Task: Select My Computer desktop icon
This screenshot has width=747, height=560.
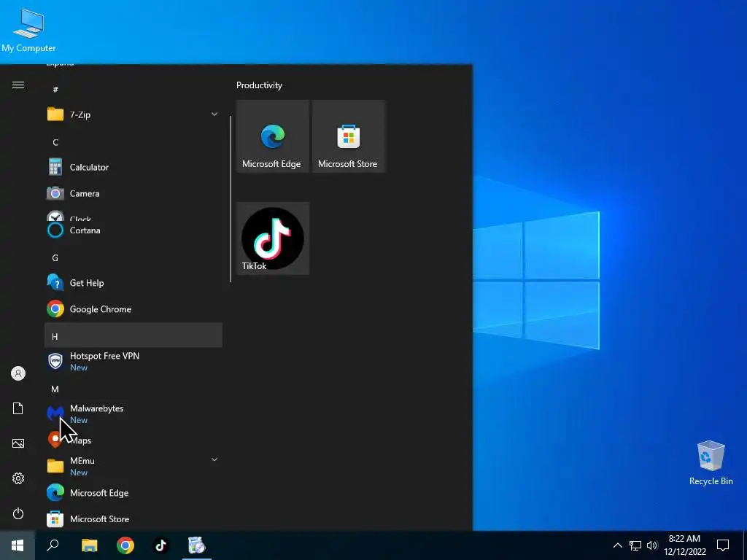Action: point(28,30)
